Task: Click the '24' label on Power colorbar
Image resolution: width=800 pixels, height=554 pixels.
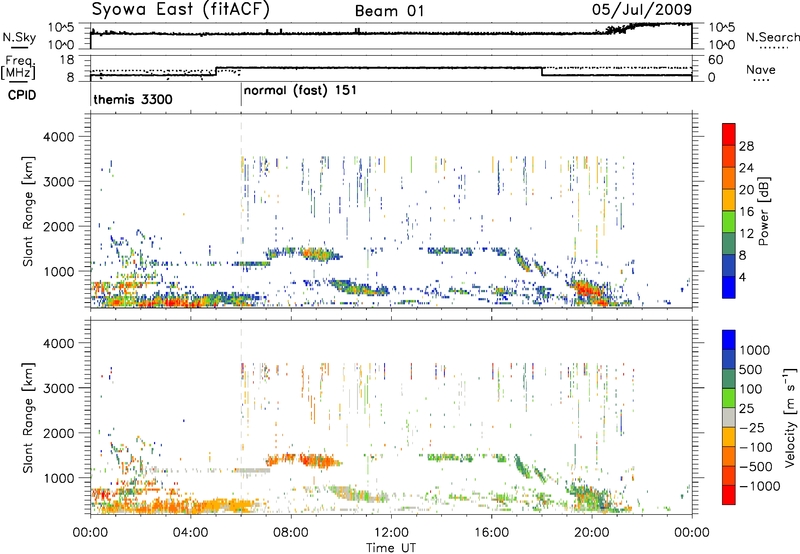Action: (746, 168)
